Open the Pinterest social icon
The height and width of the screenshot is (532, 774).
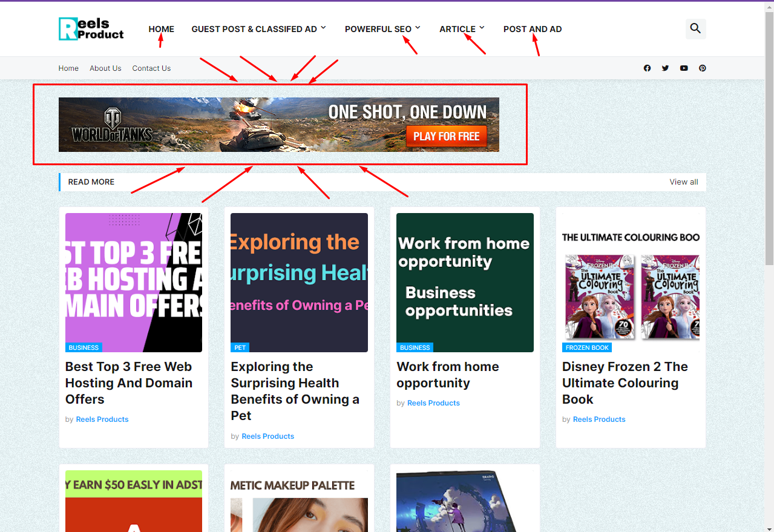pos(702,68)
